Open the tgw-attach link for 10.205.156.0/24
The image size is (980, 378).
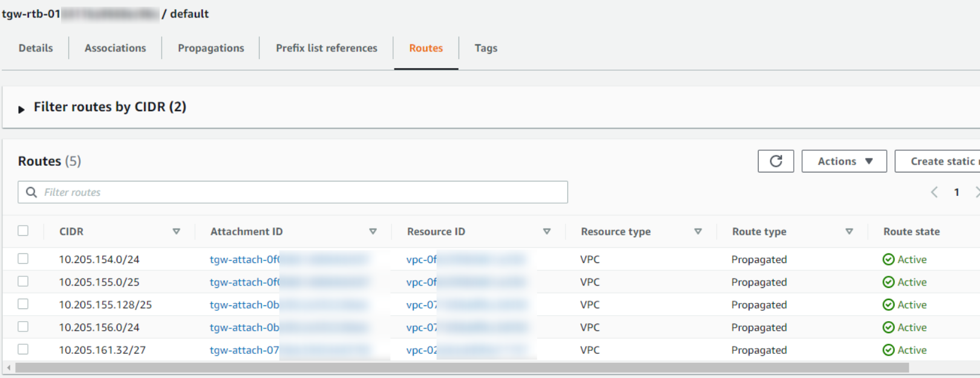(244, 328)
